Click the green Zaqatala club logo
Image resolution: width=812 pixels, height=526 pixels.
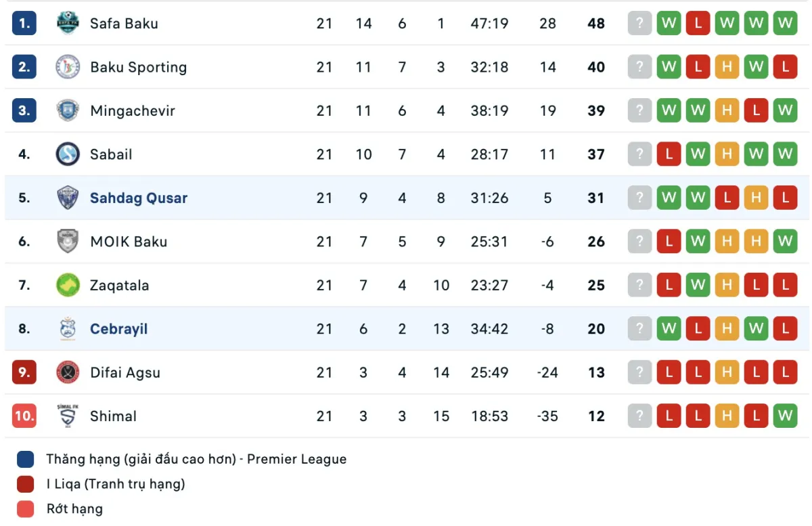coord(68,285)
